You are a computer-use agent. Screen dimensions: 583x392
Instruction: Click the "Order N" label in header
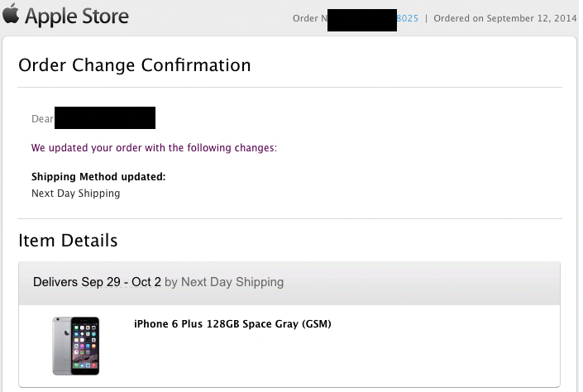(309, 19)
